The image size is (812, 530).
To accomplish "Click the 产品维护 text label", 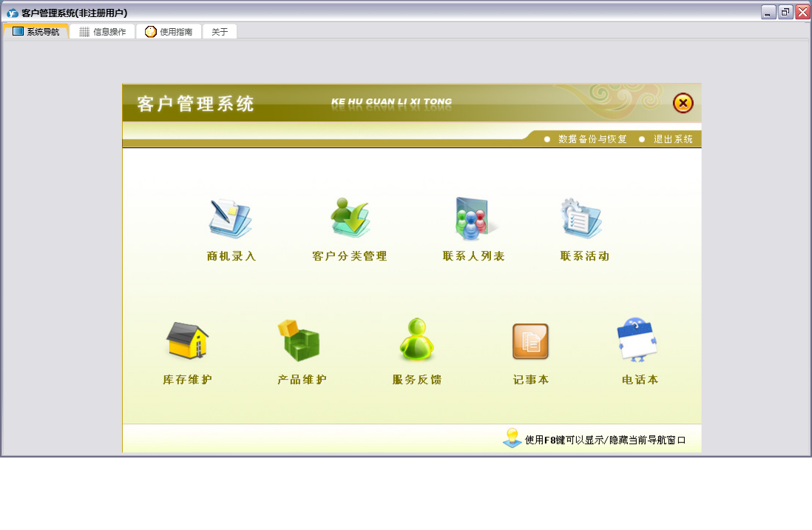I will point(302,380).
